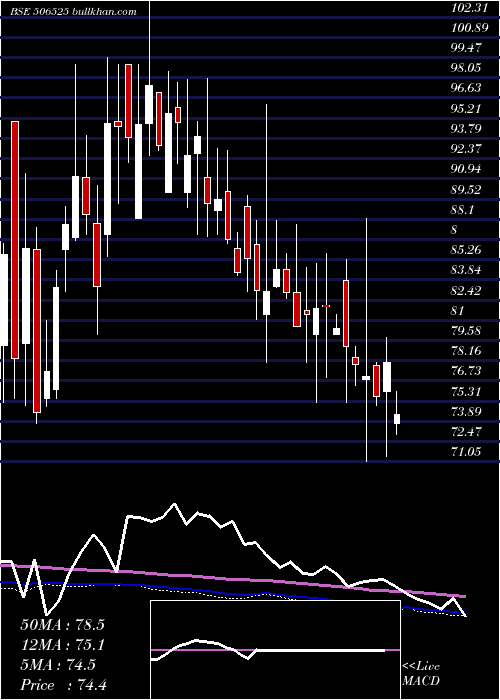500x700 pixels.
Task: Click the '12MA : 75.1' readout
Action: coord(62,645)
